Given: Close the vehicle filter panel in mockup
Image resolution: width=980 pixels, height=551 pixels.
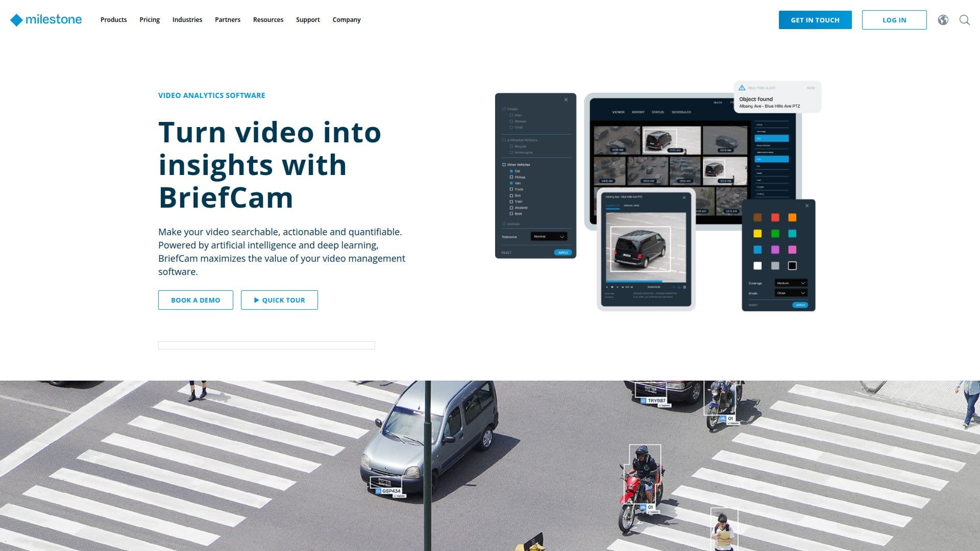Looking at the screenshot, I should pos(566,99).
